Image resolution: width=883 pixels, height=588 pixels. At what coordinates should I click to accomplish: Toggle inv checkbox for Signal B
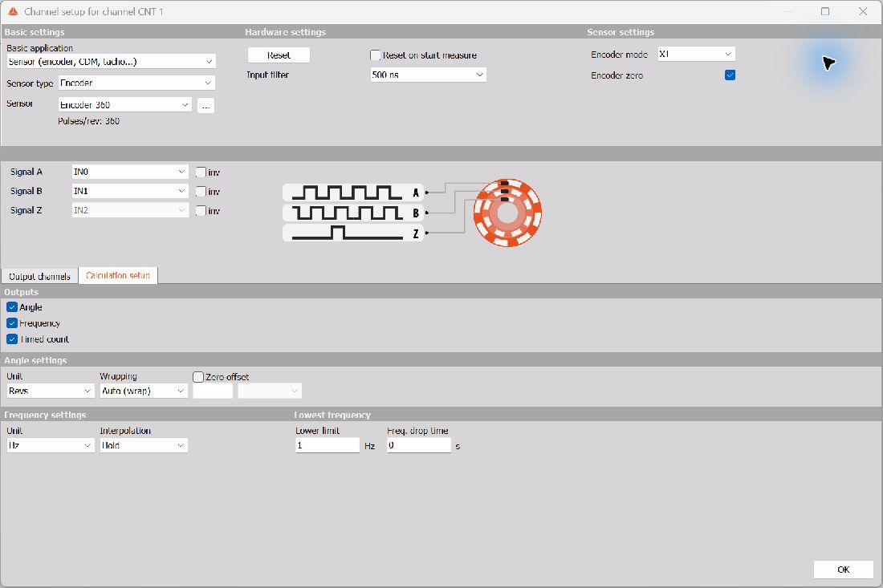point(201,191)
